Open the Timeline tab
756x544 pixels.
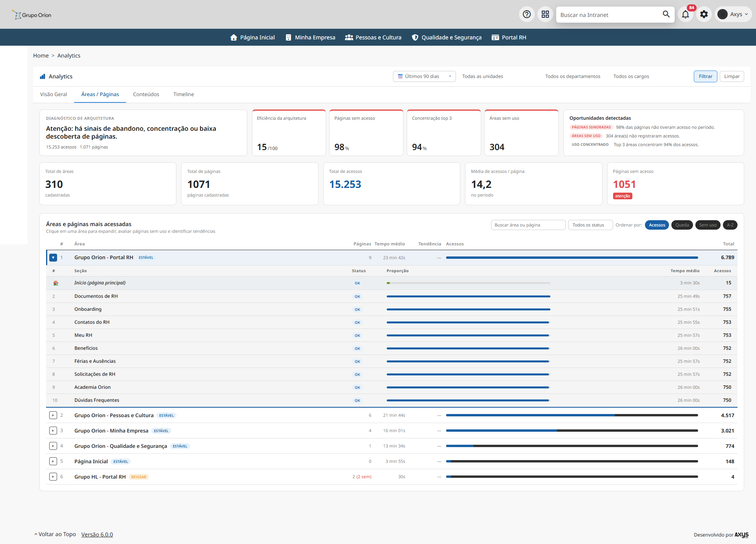coord(183,95)
